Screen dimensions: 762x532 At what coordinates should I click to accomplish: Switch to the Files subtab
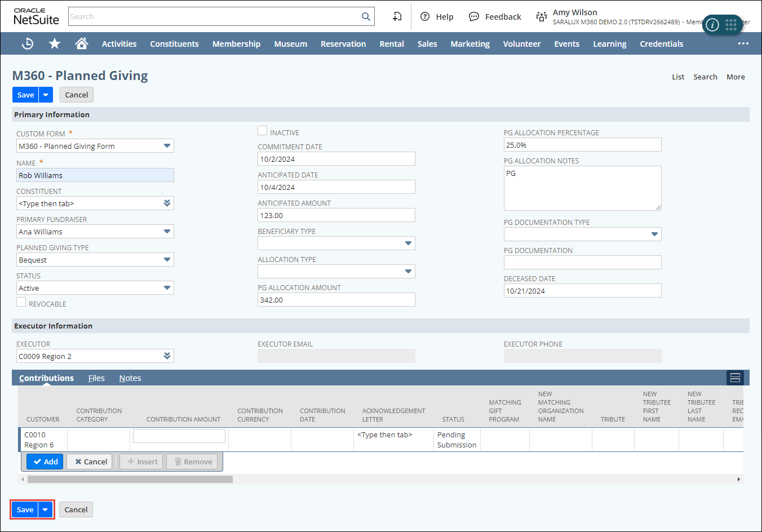(x=96, y=378)
